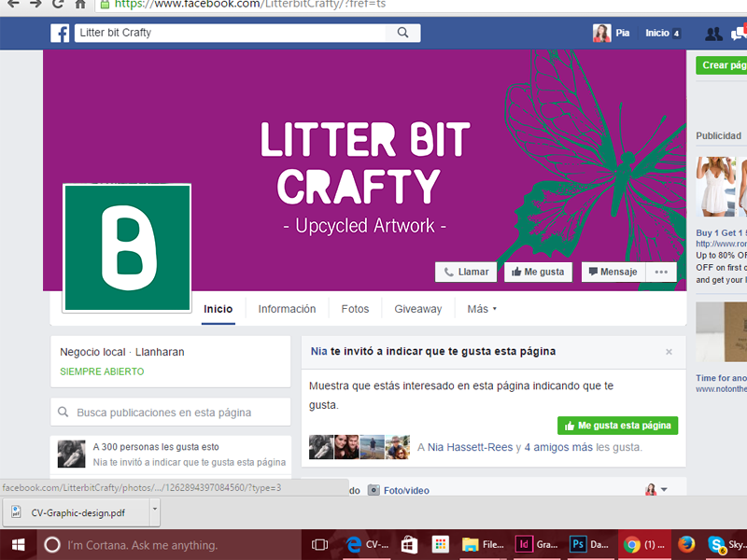Expand the Más tab dropdown

pyautogui.click(x=482, y=309)
